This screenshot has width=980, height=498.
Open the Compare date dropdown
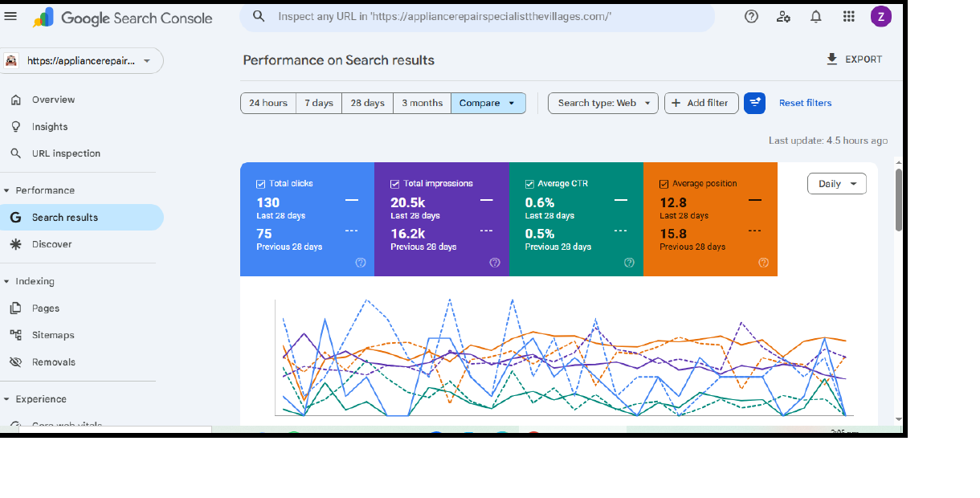[488, 103]
